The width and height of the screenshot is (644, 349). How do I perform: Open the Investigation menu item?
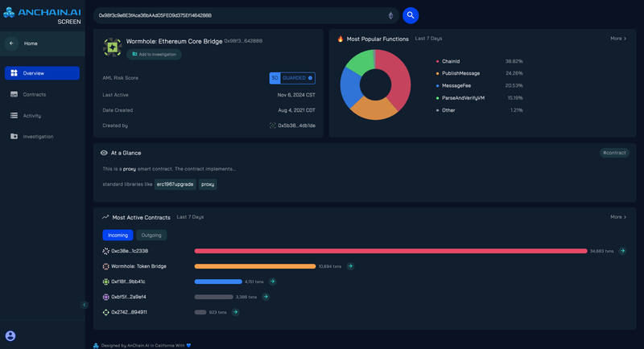coord(42,136)
